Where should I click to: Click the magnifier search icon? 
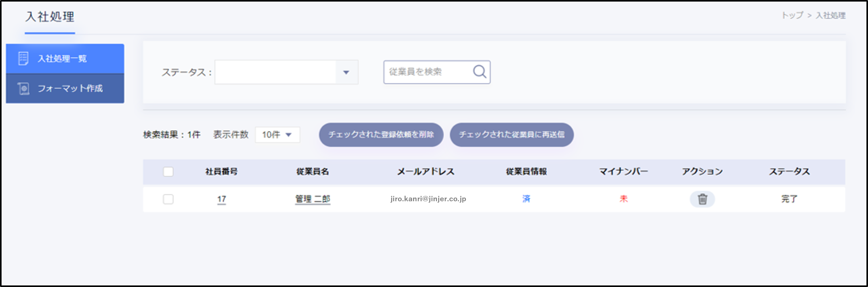point(479,72)
